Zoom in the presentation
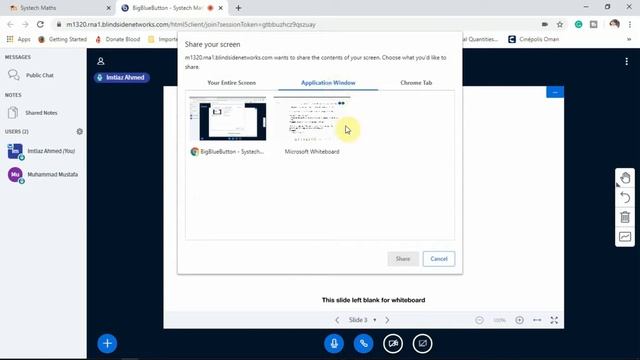This screenshot has width=640, height=360. pos(519,320)
